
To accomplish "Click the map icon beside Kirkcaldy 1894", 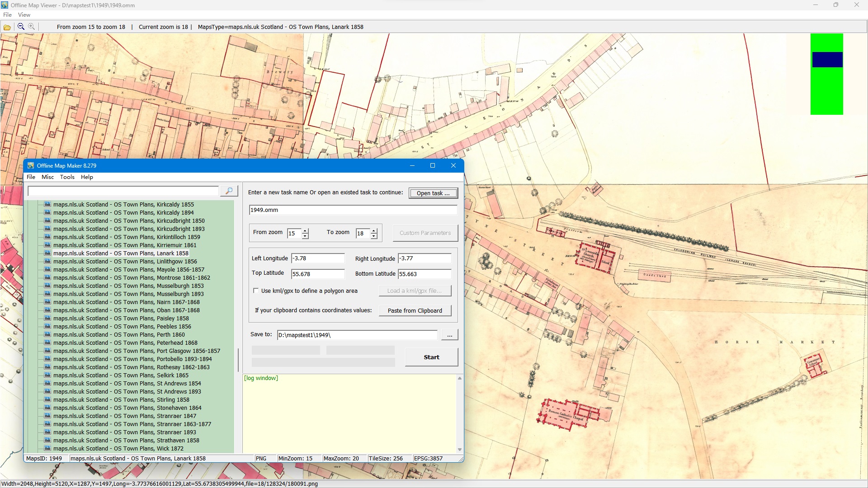I will tap(47, 212).
